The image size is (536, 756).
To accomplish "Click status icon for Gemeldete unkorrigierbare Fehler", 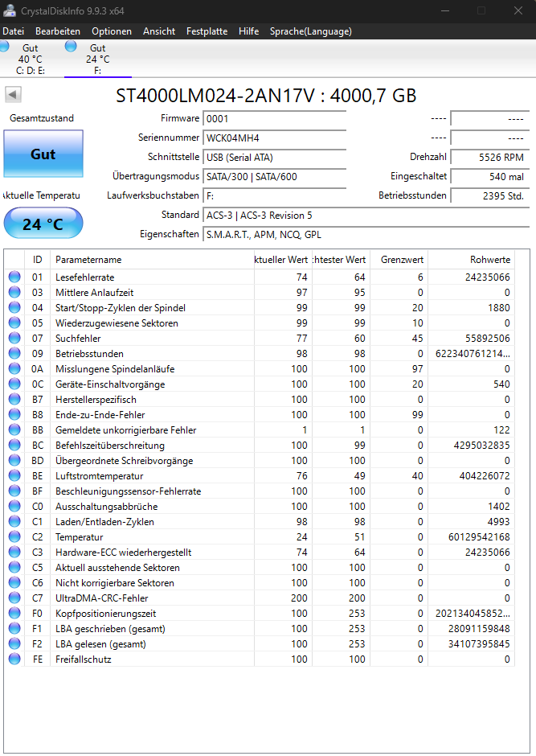I will coord(14,429).
